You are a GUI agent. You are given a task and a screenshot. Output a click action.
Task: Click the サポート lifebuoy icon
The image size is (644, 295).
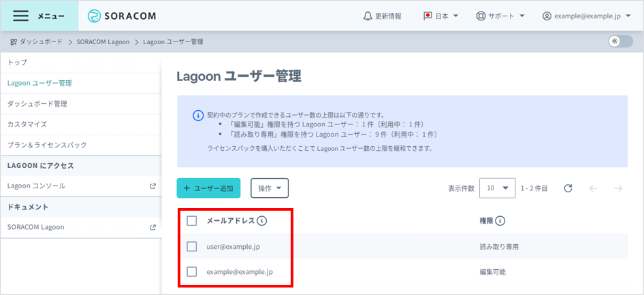pos(481,16)
